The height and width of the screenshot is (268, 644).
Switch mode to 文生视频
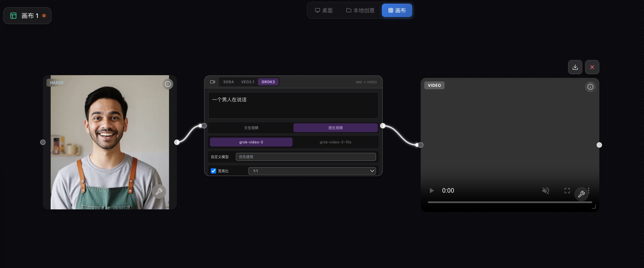pos(251,128)
